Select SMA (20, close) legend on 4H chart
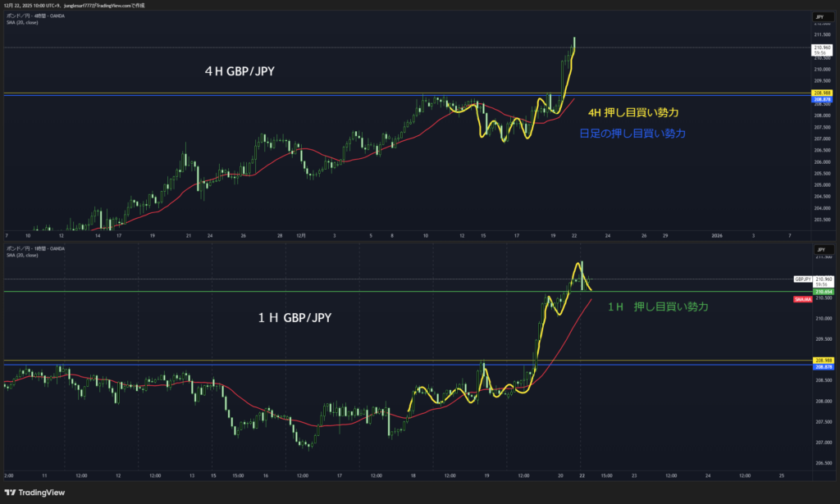Screen dimensions: 840x504 point(22,23)
